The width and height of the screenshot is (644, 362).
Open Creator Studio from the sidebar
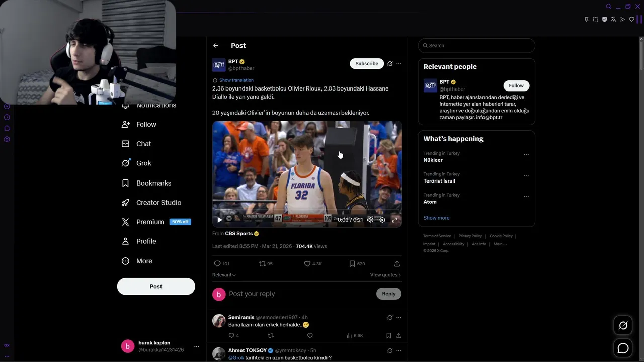tap(151, 203)
